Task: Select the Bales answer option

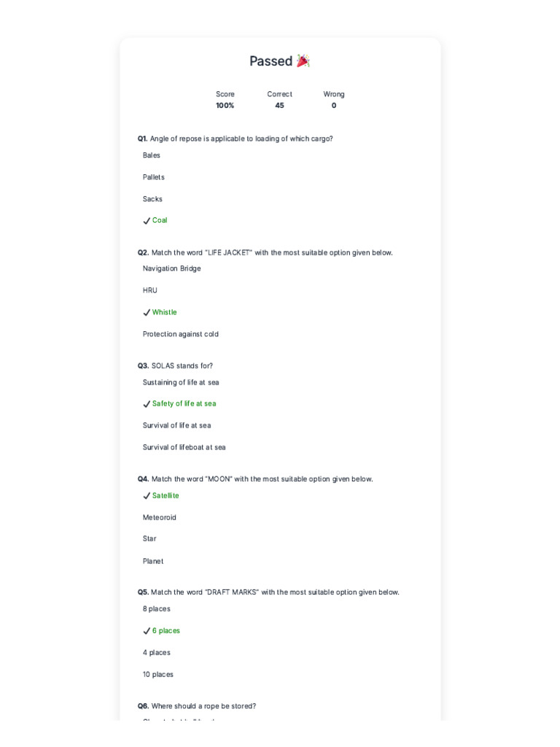Action: point(152,155)
